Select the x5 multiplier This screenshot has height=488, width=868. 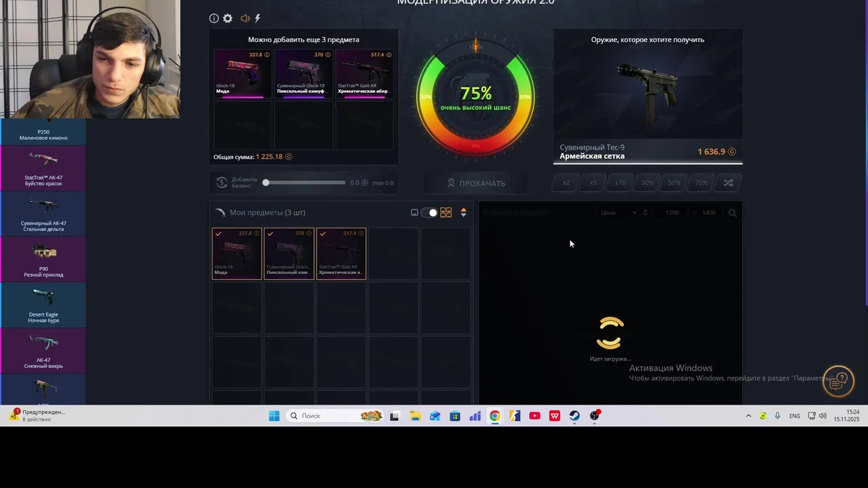(x=593, y=183)
